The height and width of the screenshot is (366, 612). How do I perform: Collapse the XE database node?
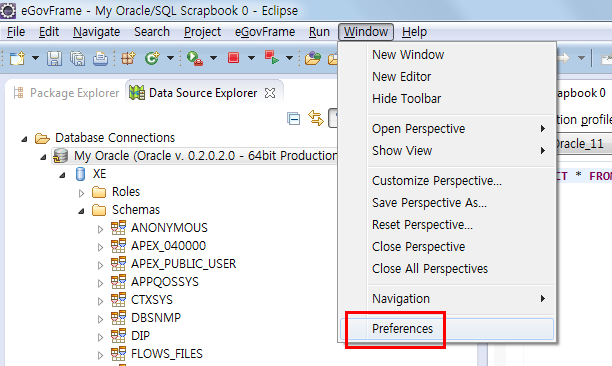point(62,175)
